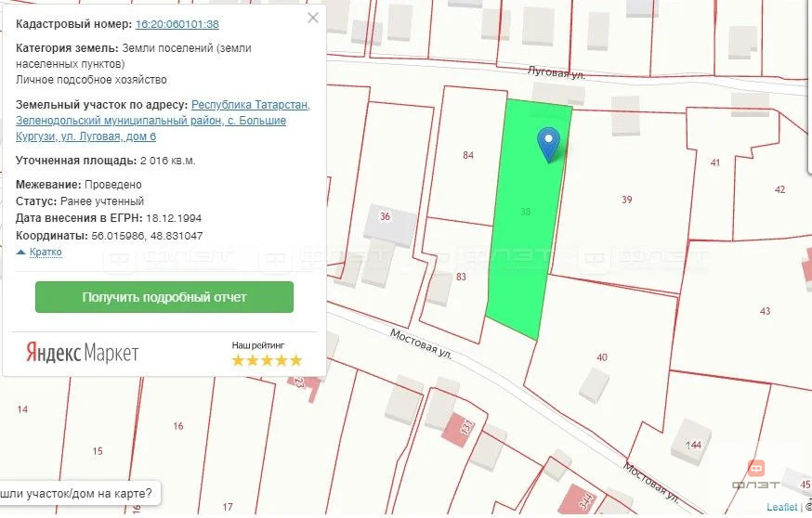812x518 pixels.
Task: Select parcel number 16 on map
Action: tap(178, 426)
